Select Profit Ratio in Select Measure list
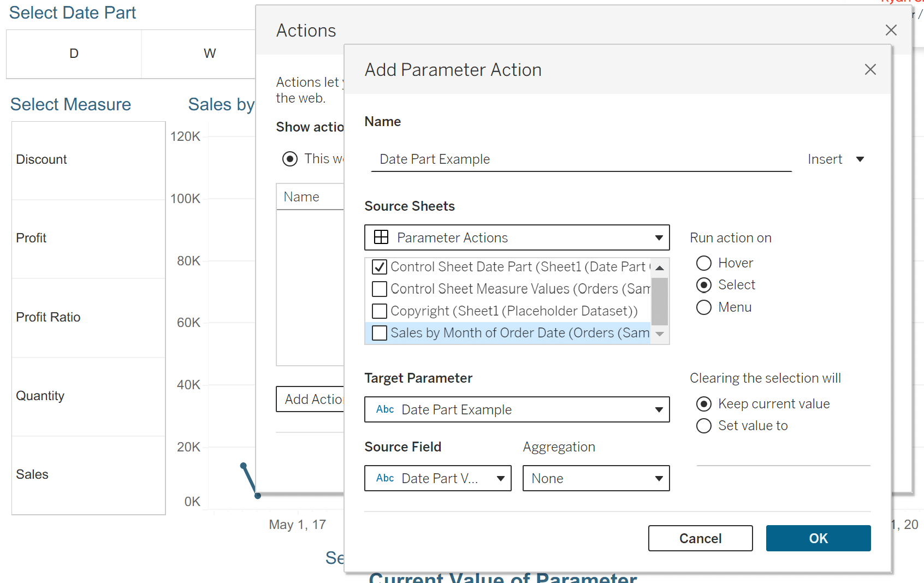Image resolution: width=924 pixels, height=583 pixels. 88,318
